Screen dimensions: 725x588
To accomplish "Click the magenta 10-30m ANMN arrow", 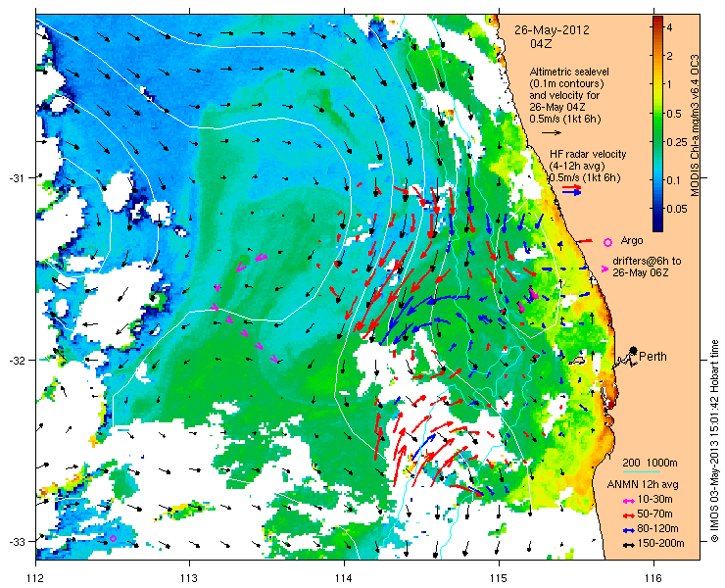I will click(628, 501).
